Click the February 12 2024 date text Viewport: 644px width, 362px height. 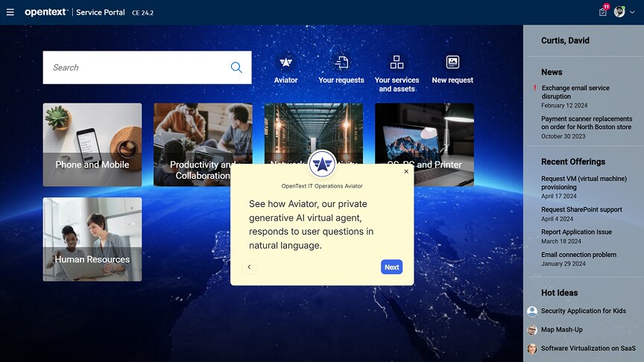click(564, 106)
